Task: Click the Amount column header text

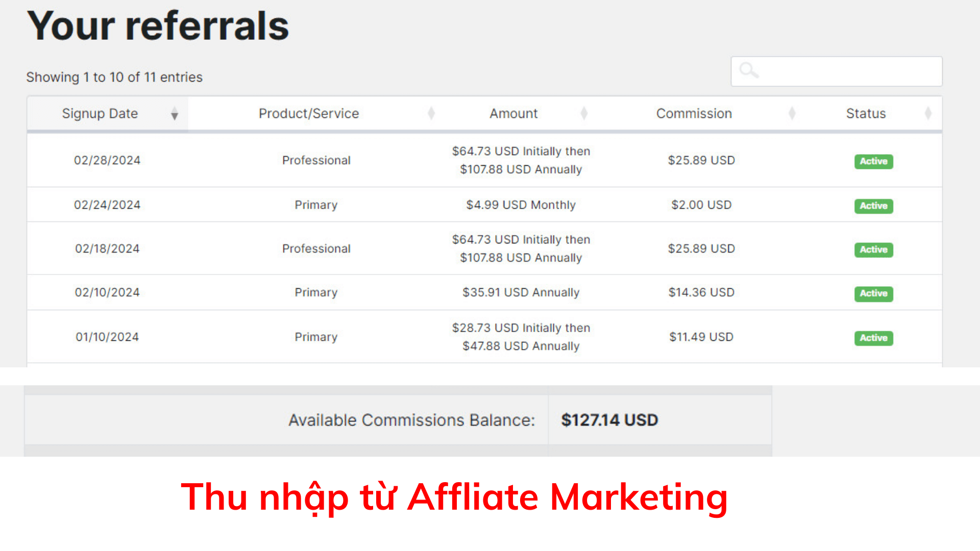Action: click(x=513, y=113)
